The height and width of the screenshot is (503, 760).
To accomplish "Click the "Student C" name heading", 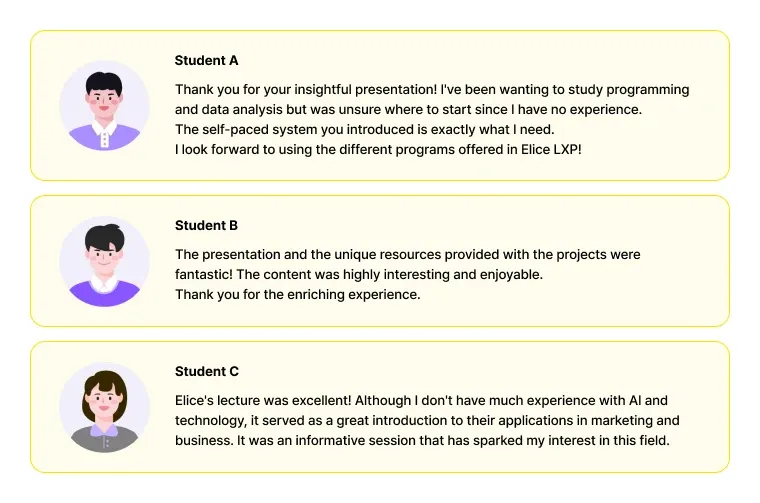I will click(206, 371).
